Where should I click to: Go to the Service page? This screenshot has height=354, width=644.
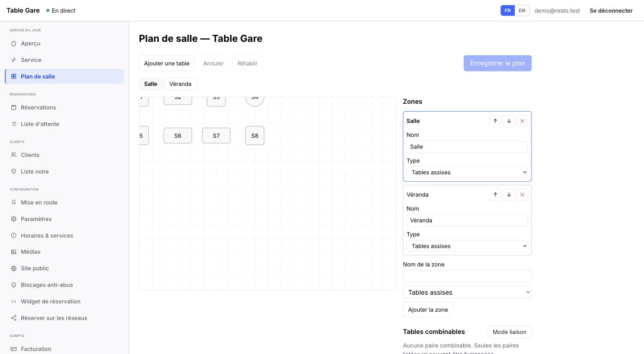pyautogui.click(x=64, y=60)
